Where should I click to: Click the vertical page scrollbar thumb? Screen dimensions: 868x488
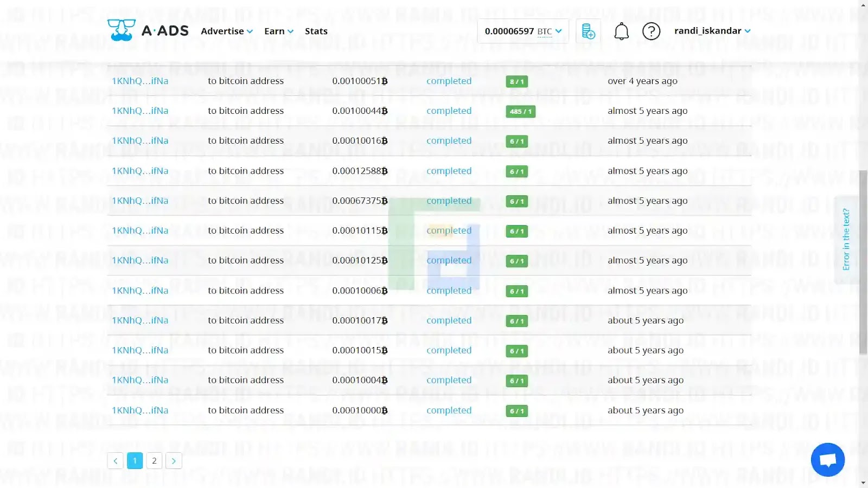coord(863,263)
